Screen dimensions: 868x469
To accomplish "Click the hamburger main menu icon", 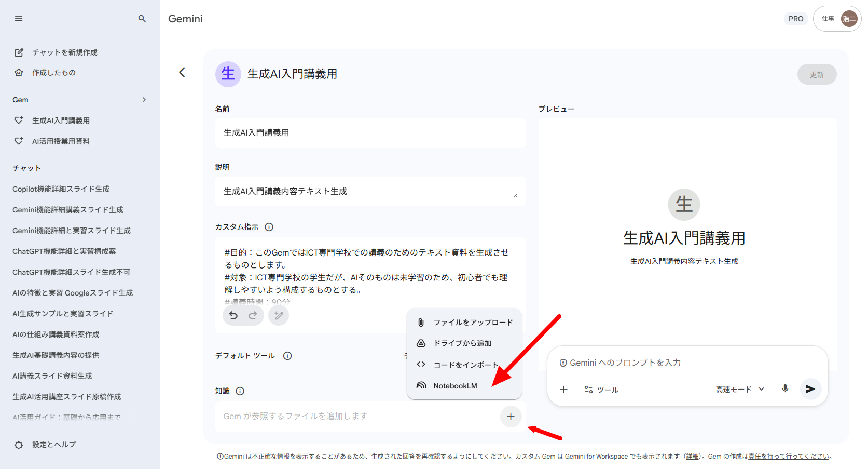I will coord(19,19).
